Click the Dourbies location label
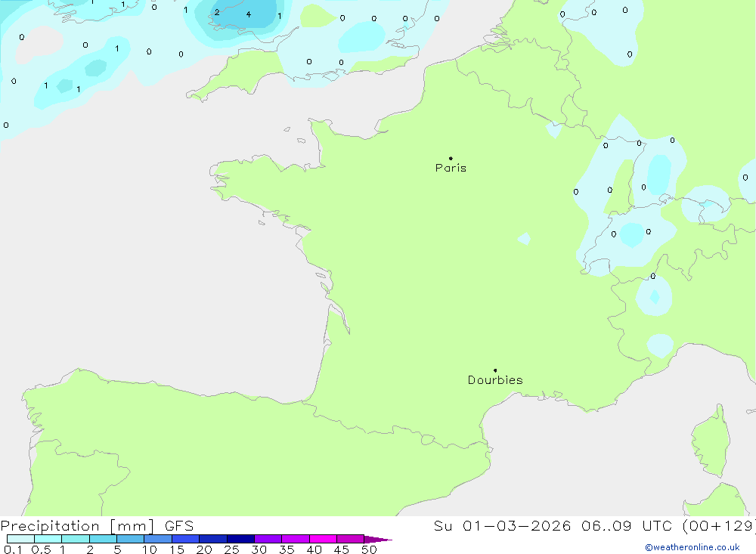The height and width of the screenshot is (554, 756). tap(495, 380)
